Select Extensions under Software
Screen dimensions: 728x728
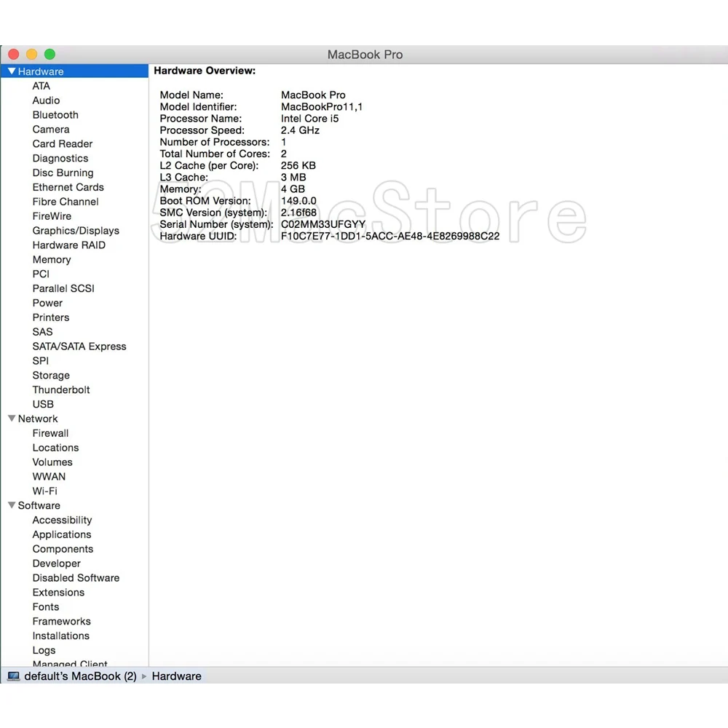coord(58,592)
